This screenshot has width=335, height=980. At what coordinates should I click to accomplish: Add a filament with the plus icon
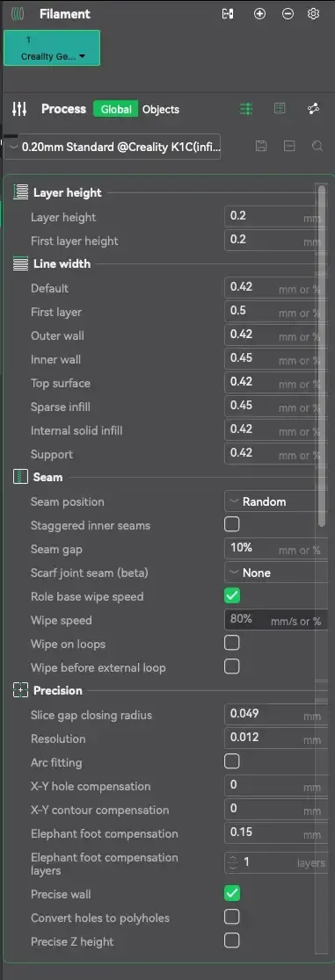tap(259, 14)
